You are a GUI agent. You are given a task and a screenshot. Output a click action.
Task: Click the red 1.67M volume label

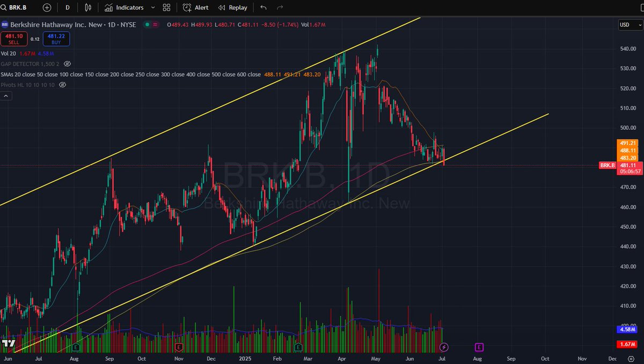pos(628,344)
